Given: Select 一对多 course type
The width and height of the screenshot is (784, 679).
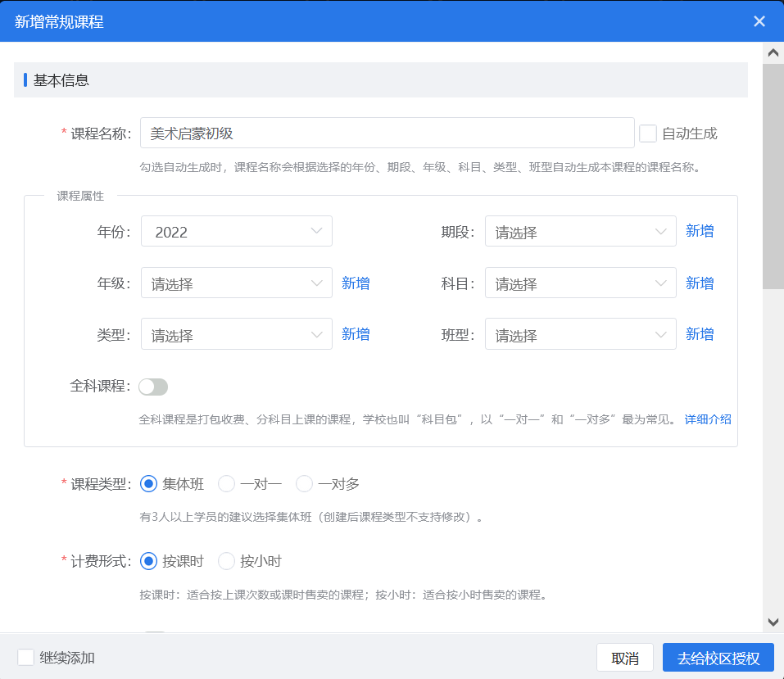Looking at the screenshot, I should tap(305, 484).
